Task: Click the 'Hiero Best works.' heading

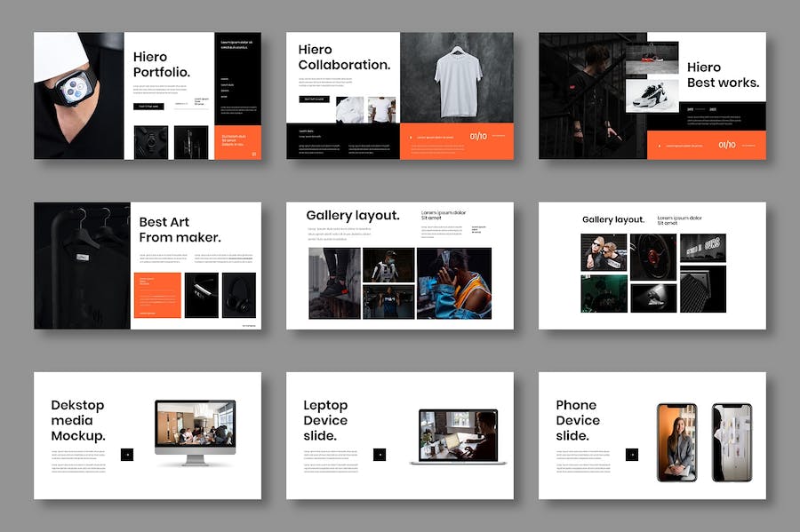Action: pyautogui.click(x=723, y=75)
